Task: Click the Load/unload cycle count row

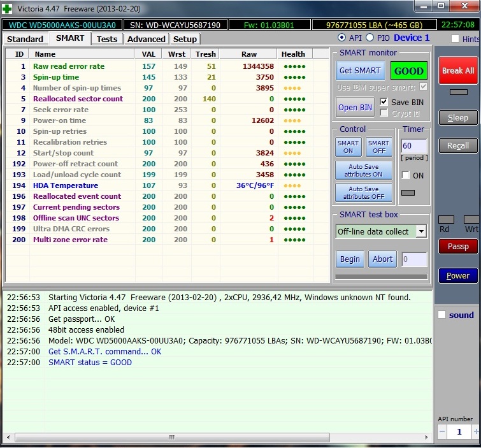Action: coord(167,175)
